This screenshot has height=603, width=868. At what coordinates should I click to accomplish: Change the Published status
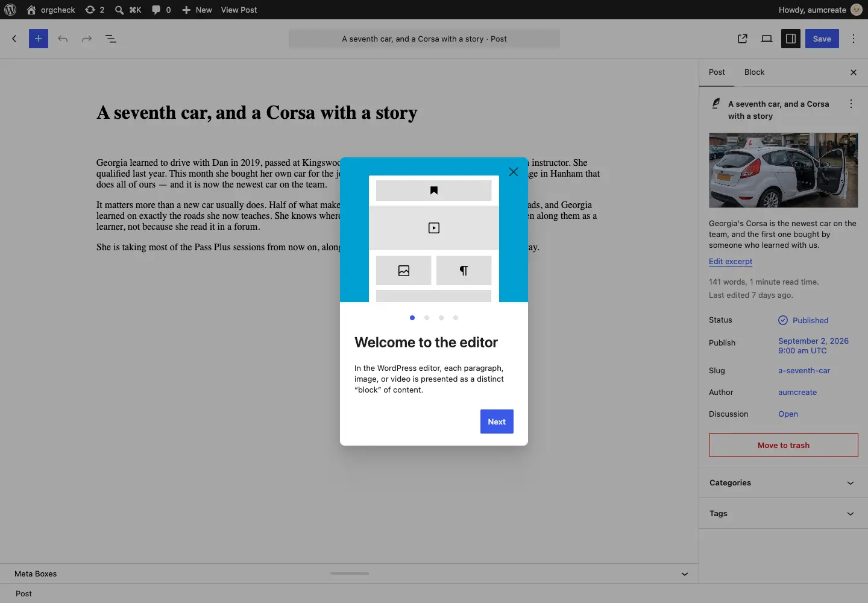(804, 320)
